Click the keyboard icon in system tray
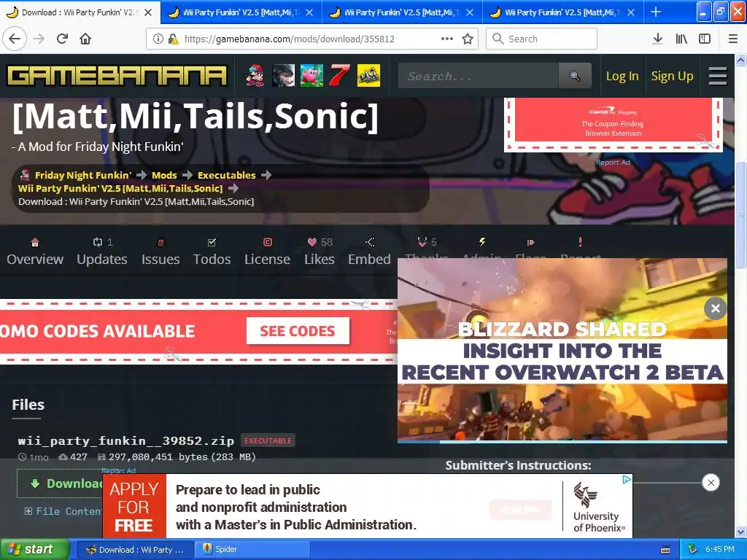The image size is (747, 560). (x=665, y=550)
